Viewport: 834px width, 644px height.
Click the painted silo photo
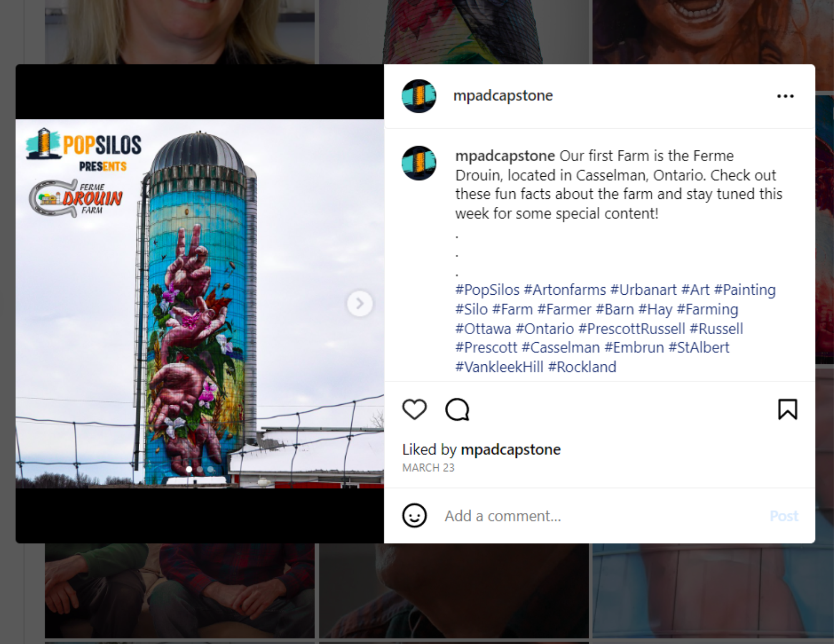[x=199, y=303]
